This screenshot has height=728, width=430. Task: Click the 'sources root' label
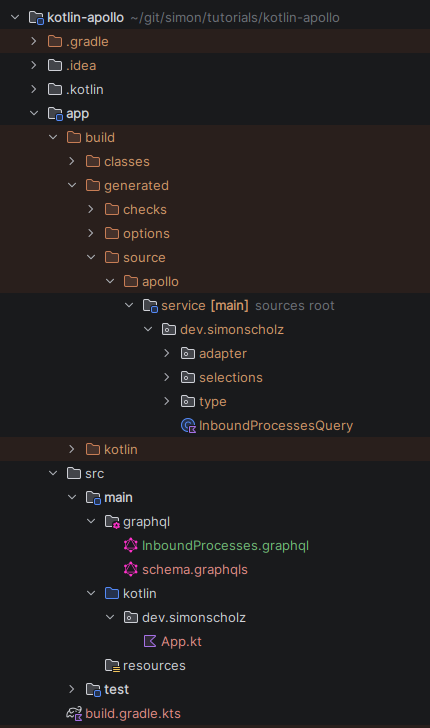pyautogui.click(x=295, y=306)
